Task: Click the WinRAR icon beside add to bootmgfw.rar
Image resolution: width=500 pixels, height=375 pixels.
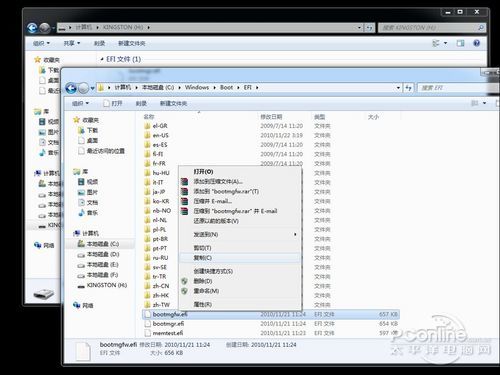Action: [184, 191]
